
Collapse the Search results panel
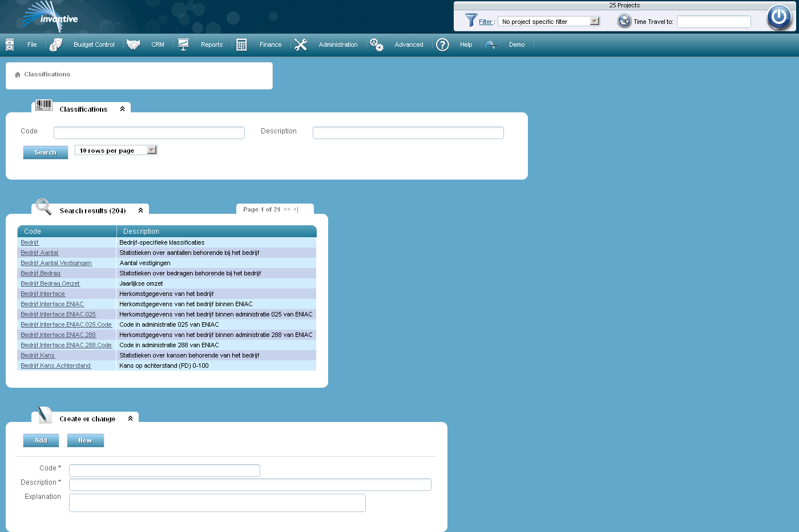[x=140, y=210]
